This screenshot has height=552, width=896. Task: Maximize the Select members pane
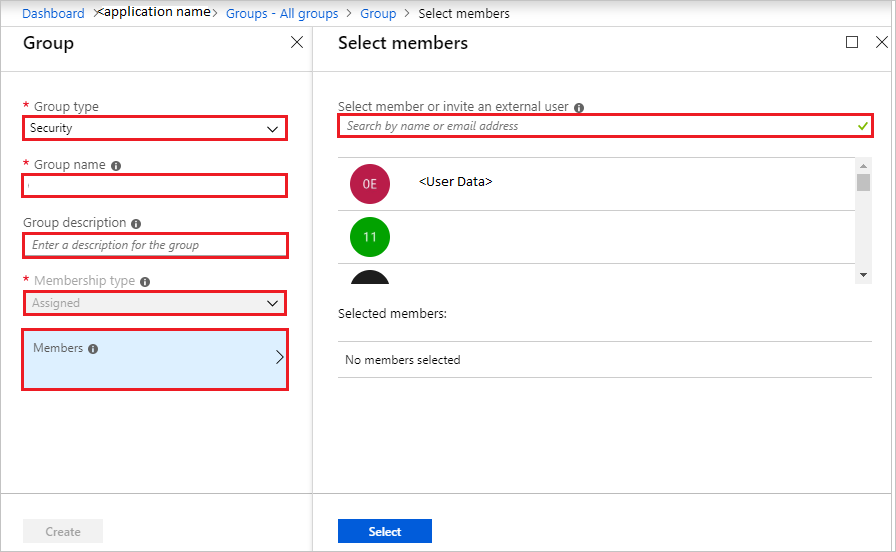pos(852,42)
